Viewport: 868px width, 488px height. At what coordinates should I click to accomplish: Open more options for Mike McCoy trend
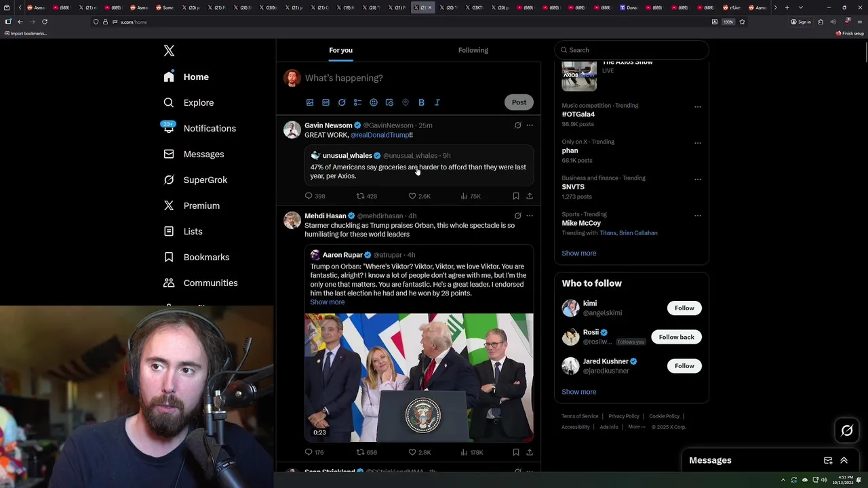698,216
